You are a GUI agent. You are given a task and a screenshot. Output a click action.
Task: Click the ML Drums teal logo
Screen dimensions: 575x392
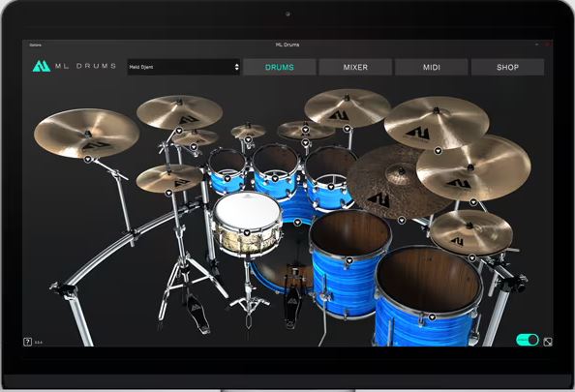coord(42,66)
